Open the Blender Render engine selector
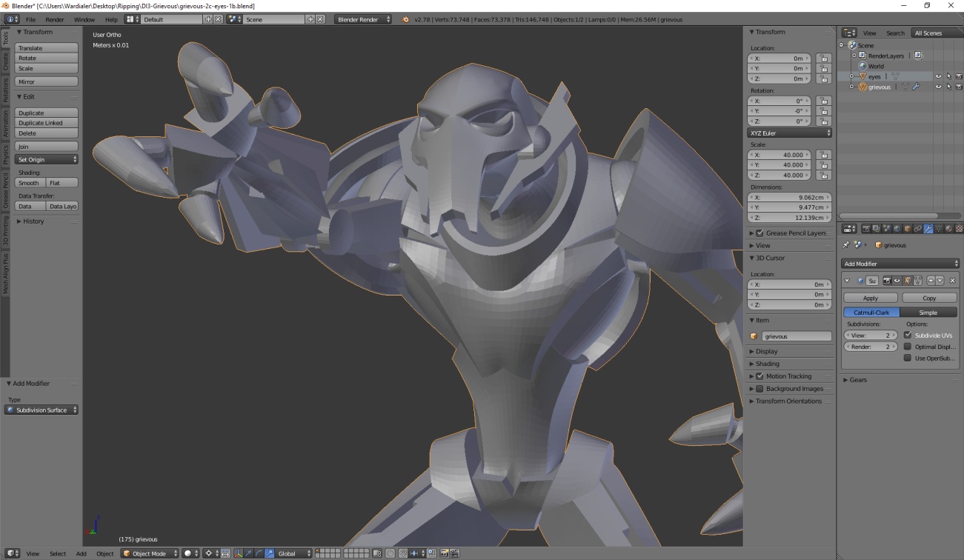The image size is (964, 560). coord(363,19)
